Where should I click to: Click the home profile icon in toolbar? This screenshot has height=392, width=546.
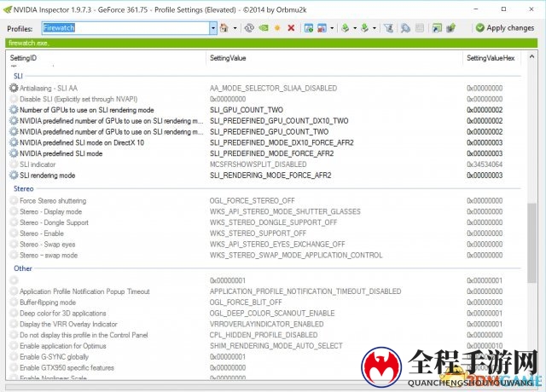(224, 28)
